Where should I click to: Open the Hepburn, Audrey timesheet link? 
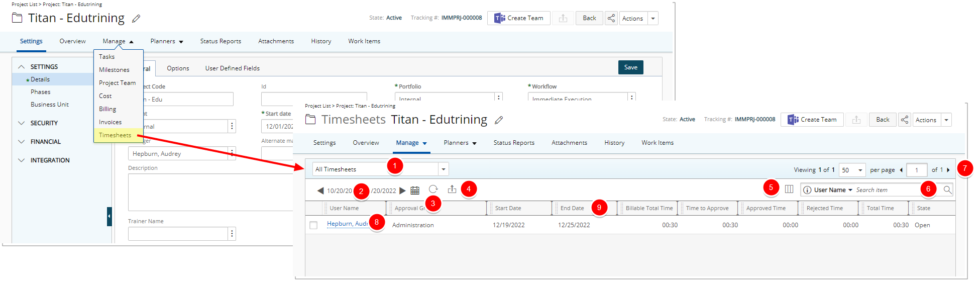pyautogui.click(x=348, y=224)
